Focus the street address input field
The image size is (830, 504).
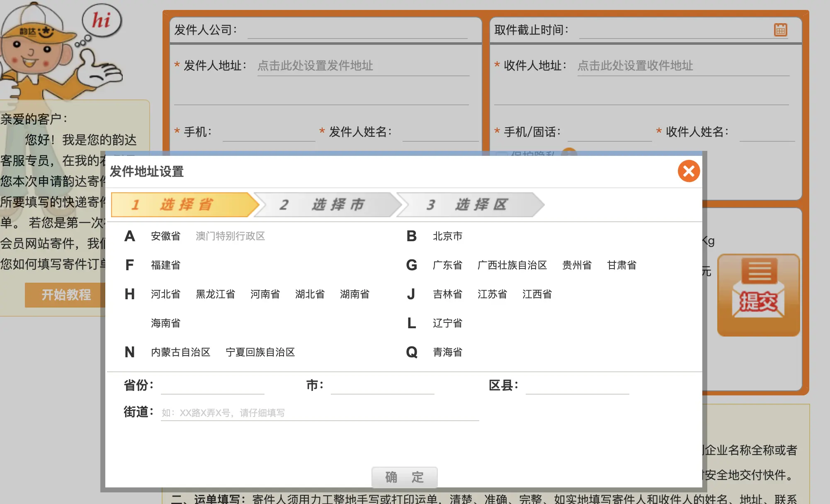pyautogui.click(x=319, y=413)
